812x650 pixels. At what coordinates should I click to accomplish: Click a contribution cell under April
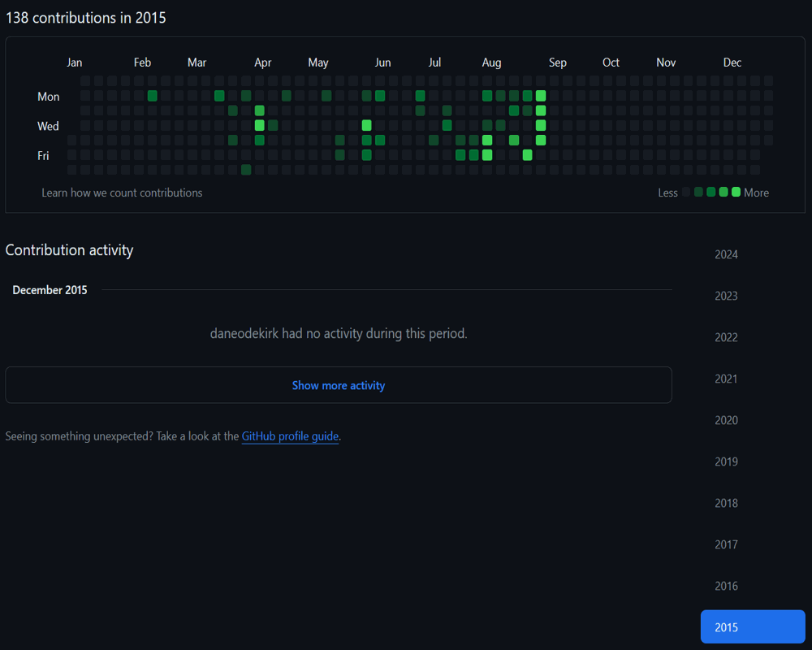click(259, 125)
